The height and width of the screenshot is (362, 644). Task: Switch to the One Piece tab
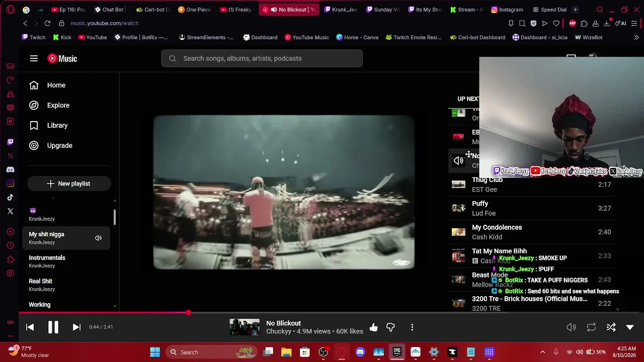click(x=195, y=10)
